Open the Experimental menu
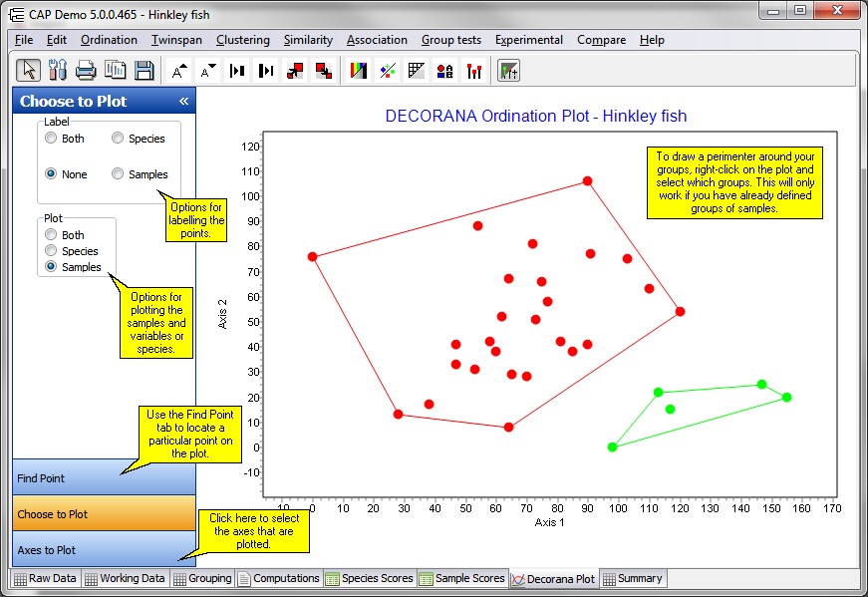This screenshot has height=597, width=868. [528, 40]
